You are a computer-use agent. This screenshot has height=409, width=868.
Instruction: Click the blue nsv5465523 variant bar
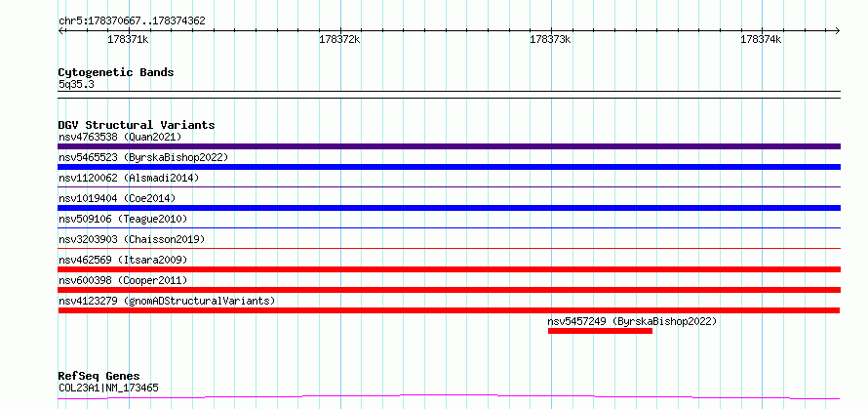pyautogui.click(x=449, y=167)
